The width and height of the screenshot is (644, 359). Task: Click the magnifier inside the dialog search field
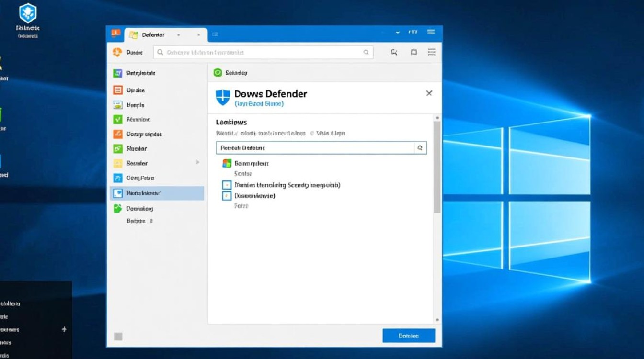420,148
